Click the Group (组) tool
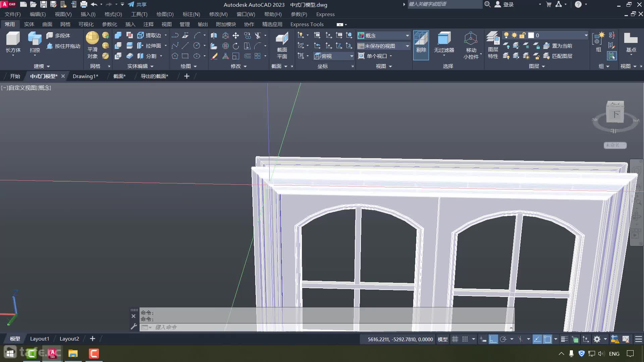 pos(598,42)
